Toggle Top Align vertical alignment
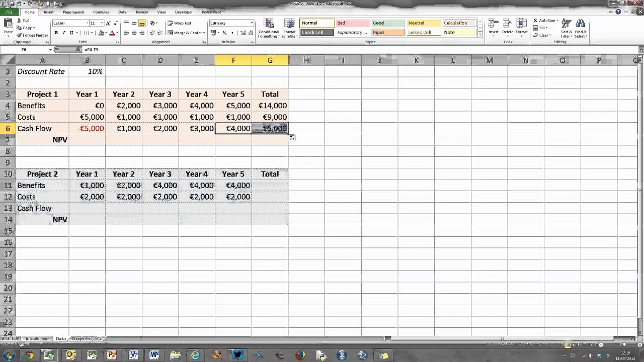644x362 pixels. [126, 23]
